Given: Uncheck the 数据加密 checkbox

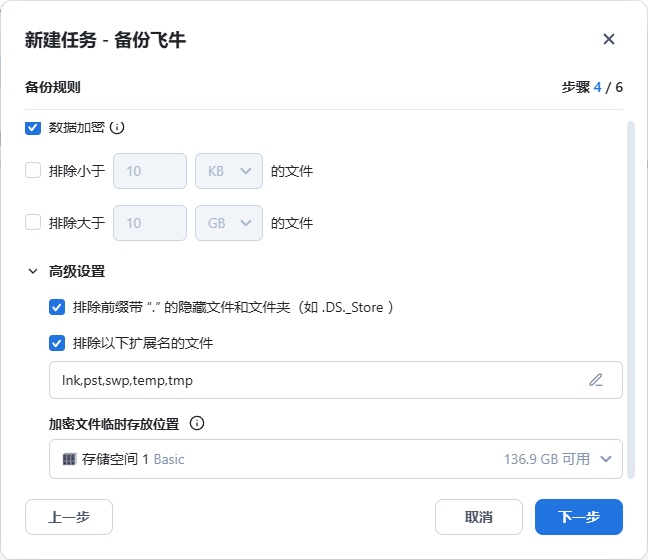Looking at the screenshot, I should [33, 128].
